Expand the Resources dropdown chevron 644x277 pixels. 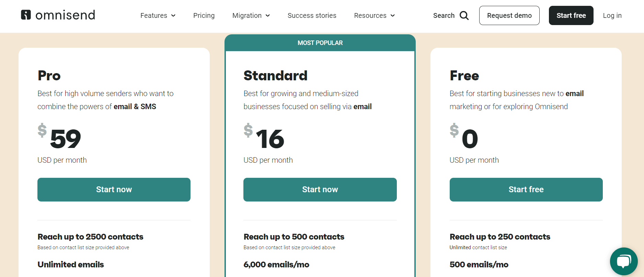393,15
